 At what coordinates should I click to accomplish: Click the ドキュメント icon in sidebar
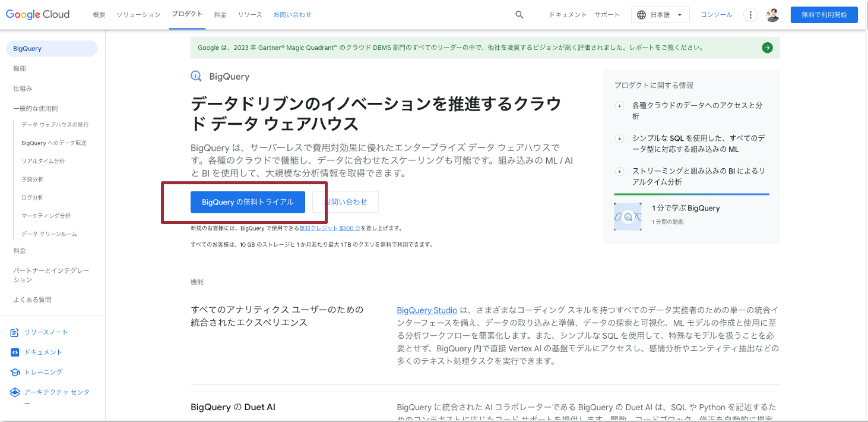(x=15, y=352)
